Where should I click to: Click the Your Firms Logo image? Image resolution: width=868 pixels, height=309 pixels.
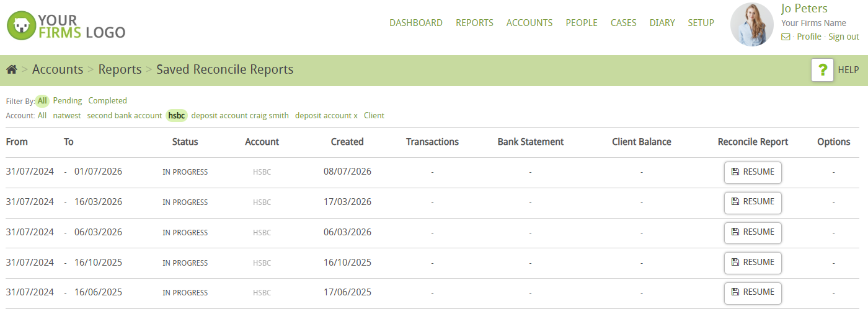pyautogui.click(x=66, y=26)
